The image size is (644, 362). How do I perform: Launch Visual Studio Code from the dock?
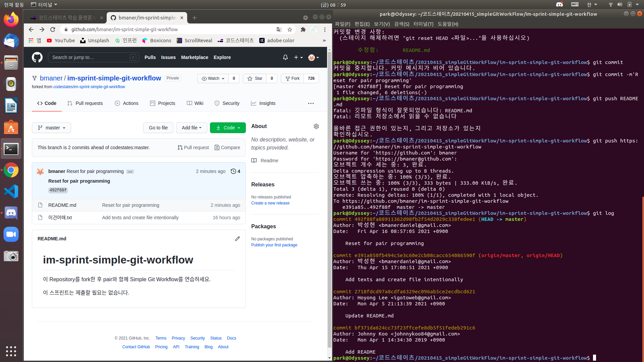pyautogui.click(x=11, y=191)
